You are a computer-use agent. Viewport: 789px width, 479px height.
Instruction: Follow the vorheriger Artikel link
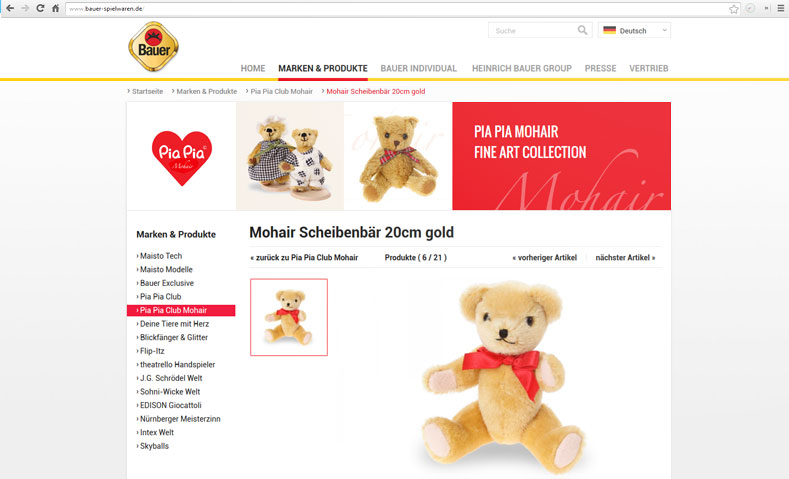(544, 258)
